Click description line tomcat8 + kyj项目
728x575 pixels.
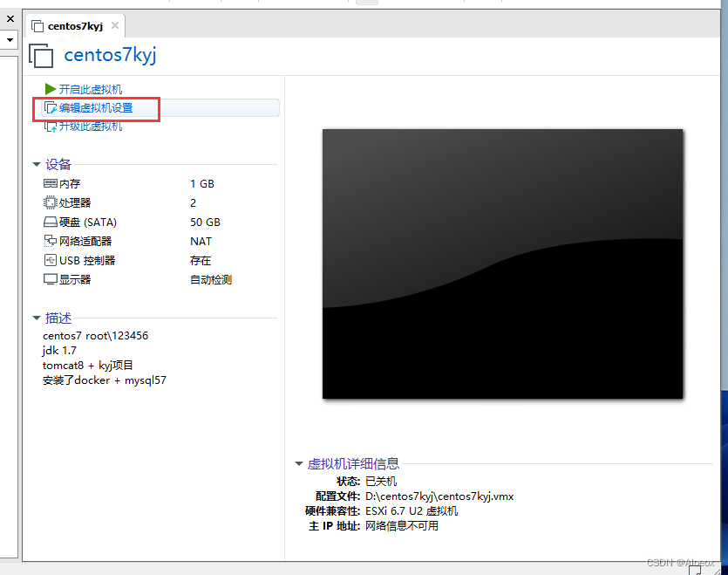tap(88, 366)
